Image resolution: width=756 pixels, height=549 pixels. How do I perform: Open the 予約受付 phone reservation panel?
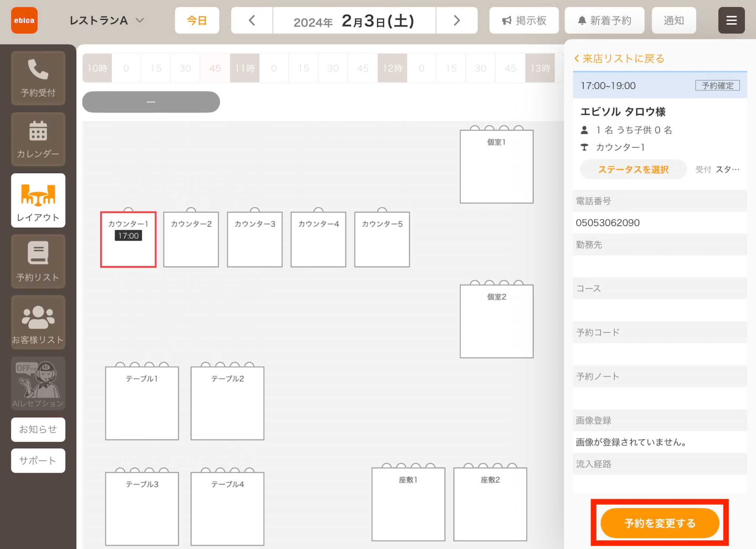click(38, 78)
